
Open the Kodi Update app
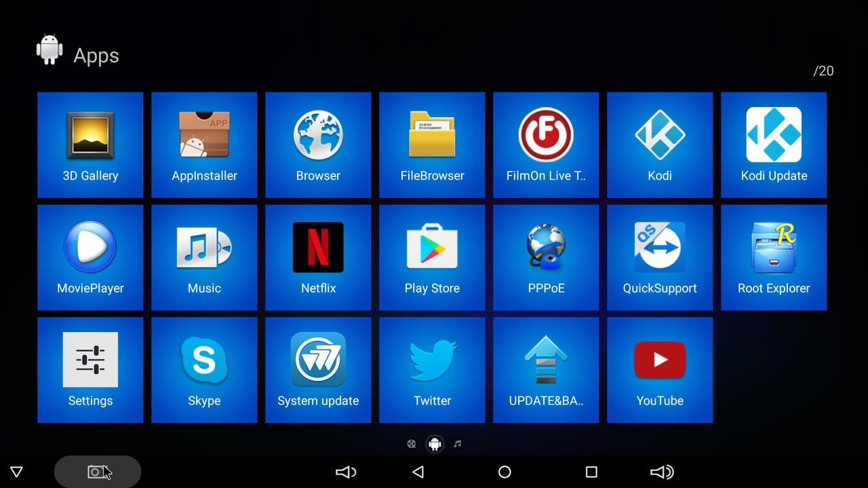(774, 145)
